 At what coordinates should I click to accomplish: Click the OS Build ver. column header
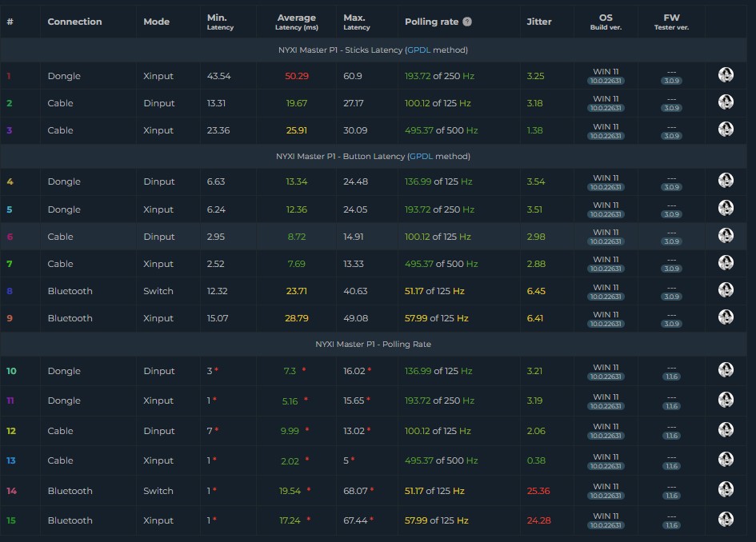point(606,22)
